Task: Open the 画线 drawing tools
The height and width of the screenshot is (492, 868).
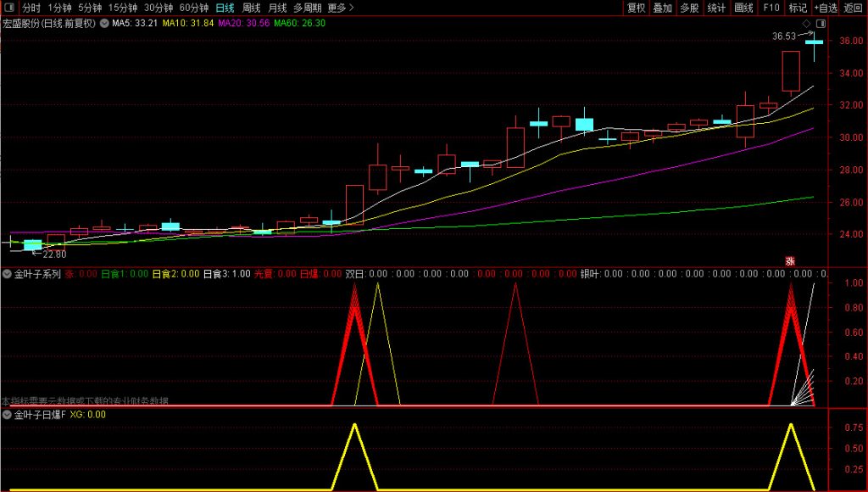Action: pyautogui.click(x=743, y=8)
